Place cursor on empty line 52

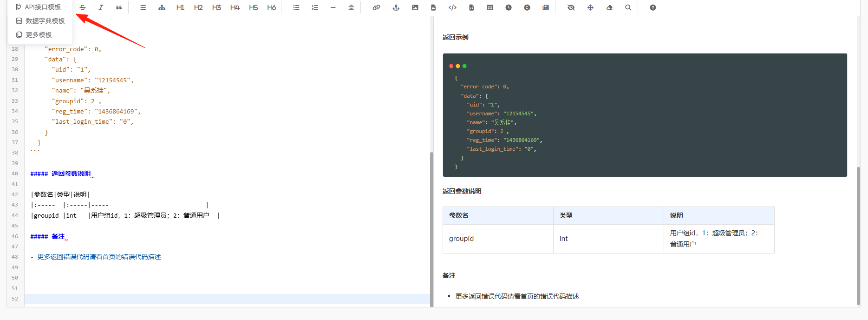[x=227, y=299]
